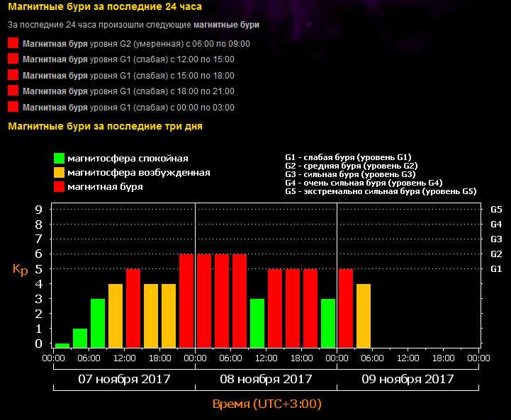This screenshot has height=420, width=511.
Task: Click legend line 'G2 - средняя буря (уровень G2)'
Action: tap(352, 166)
